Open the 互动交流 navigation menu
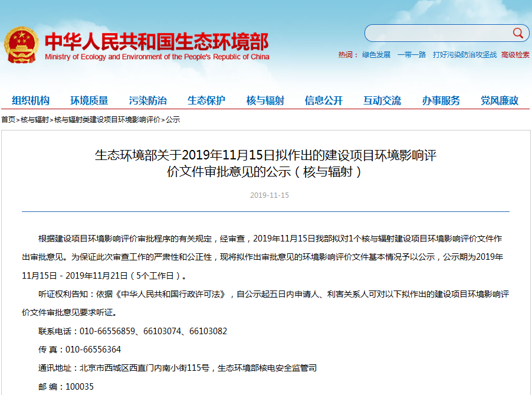Screen dimensions: 532x395 382,100
